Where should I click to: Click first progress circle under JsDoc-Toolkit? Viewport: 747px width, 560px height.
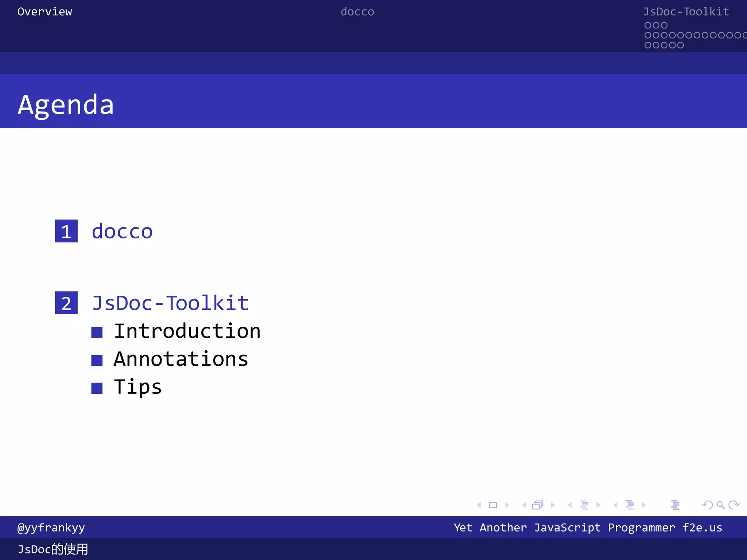(x=648, y=25)
